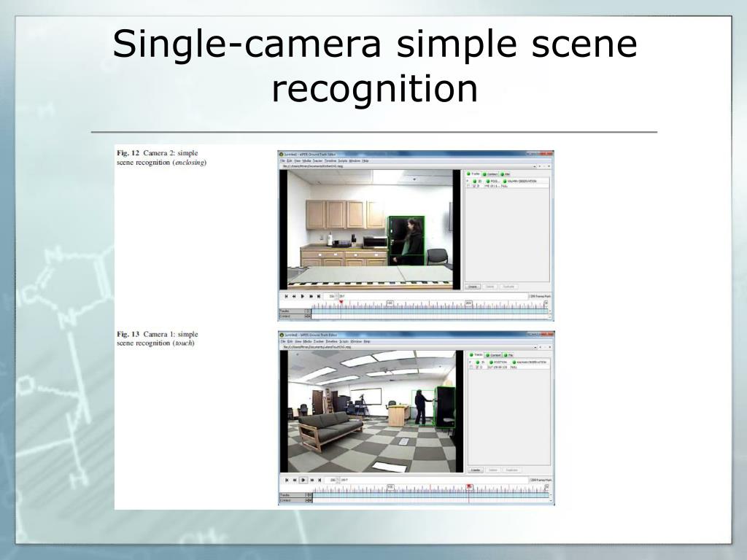
Task: Click the frame number field in the bottom editor window
Action: [x=332, y=480]
